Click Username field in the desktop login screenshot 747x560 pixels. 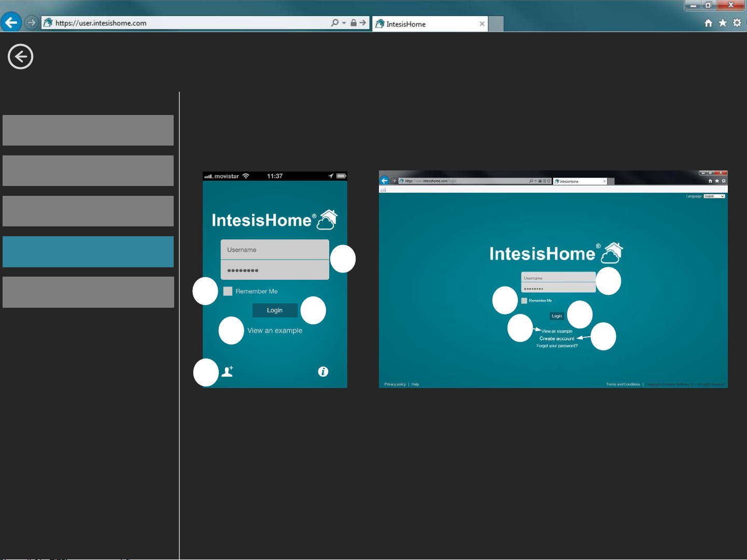558,278
